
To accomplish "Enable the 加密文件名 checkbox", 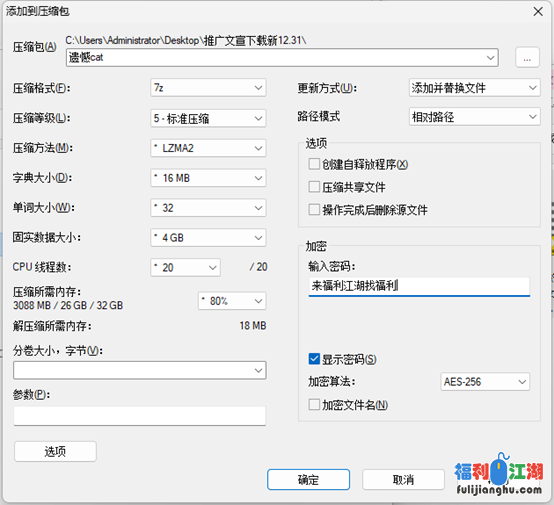I will point(314,405).
